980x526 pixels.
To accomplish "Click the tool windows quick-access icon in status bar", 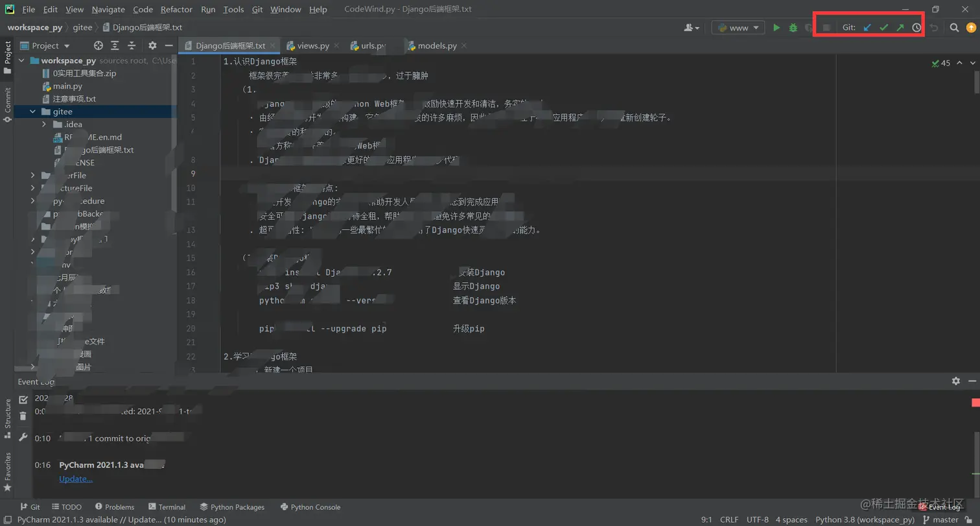I will tap(7, 520).
